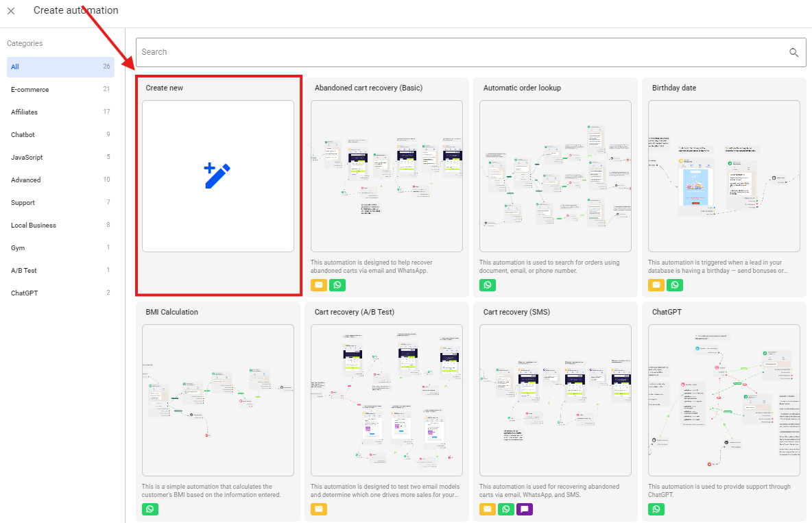
Task: Select the E-commerce category
Action: 60,90
